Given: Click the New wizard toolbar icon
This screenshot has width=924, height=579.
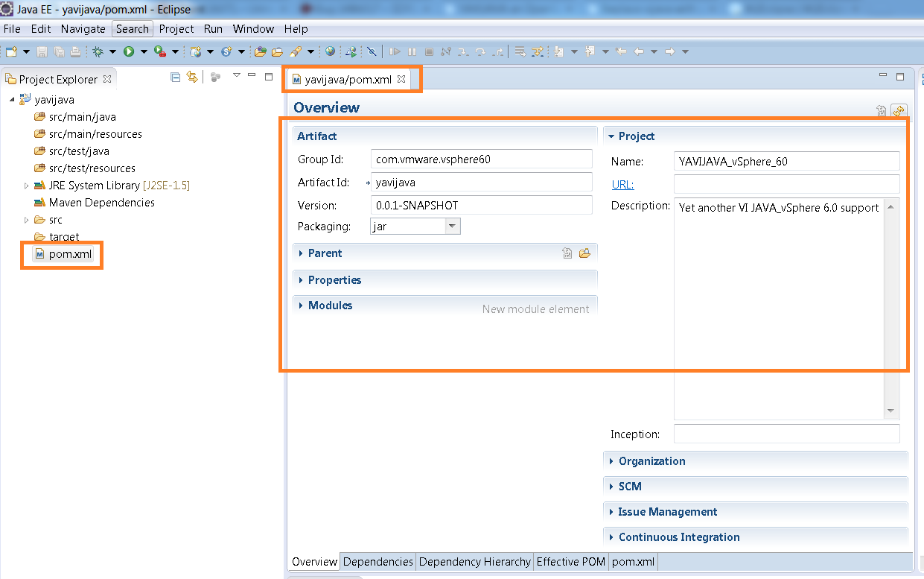Looking at the screenshot, I should click(x=11, y=51).
